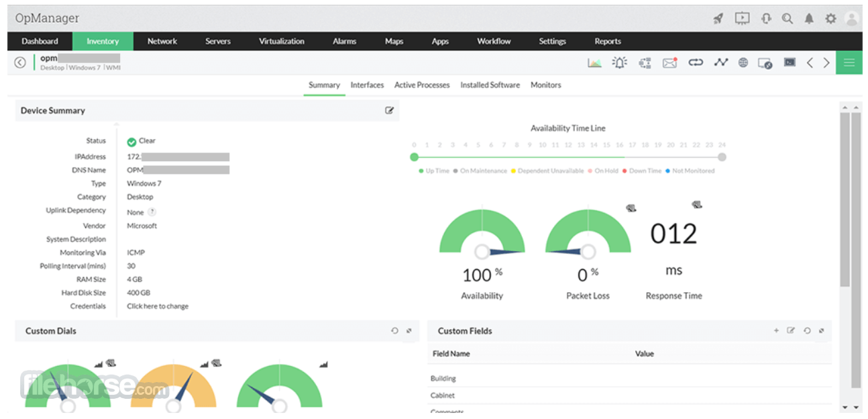868x419 pixels.
Task: Open the Maps menu
Action: click(394, 41)
